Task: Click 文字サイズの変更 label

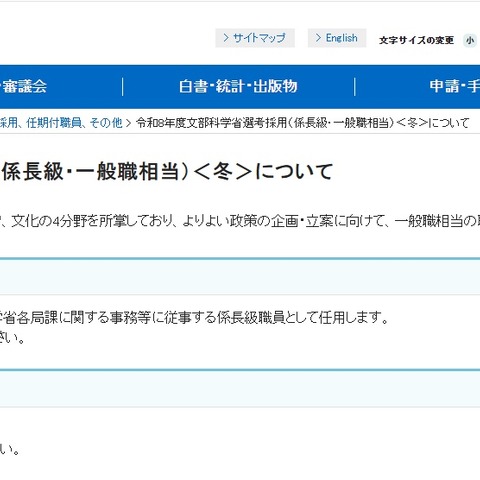Action: coord(416,40)
